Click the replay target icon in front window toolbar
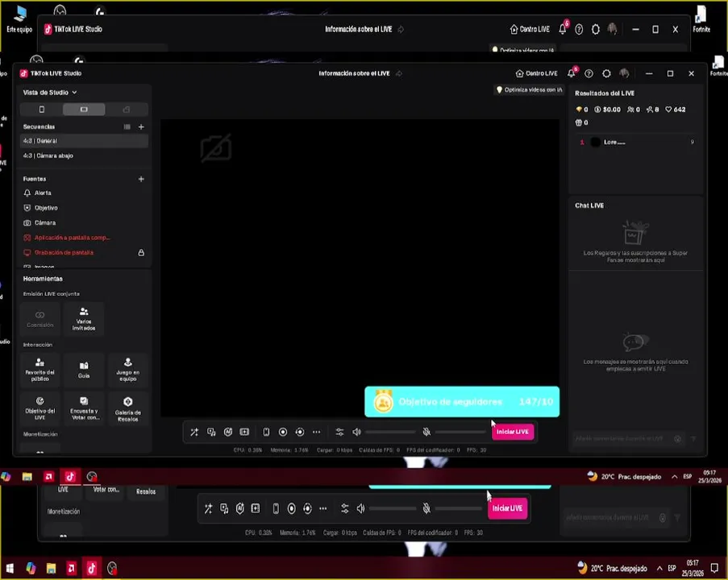 [x=300, y=432]
